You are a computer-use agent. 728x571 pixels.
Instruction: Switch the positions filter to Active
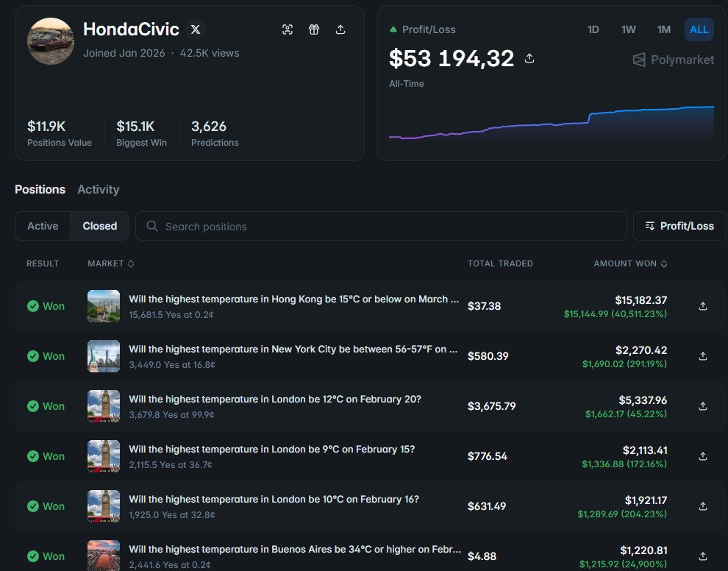(x=42, y=226)
